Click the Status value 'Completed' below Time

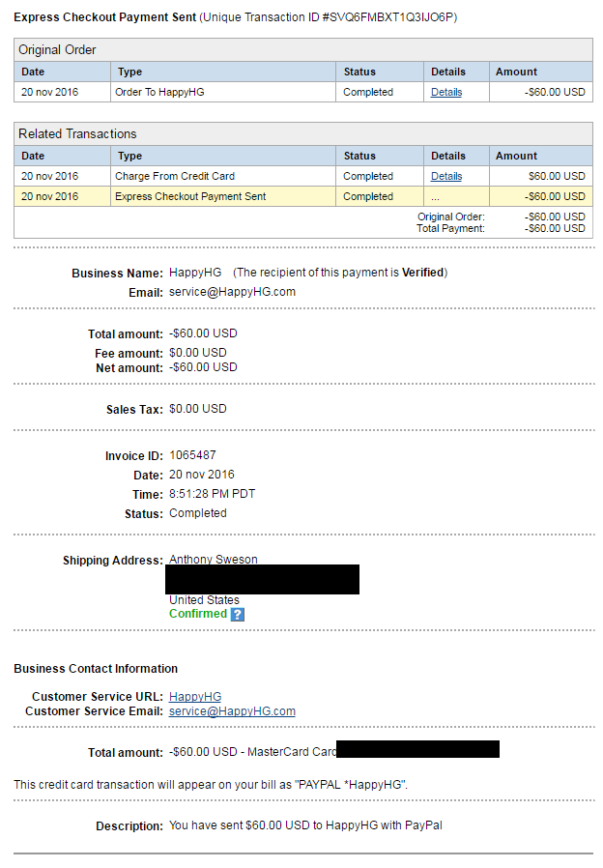click(x=198, y=513)
